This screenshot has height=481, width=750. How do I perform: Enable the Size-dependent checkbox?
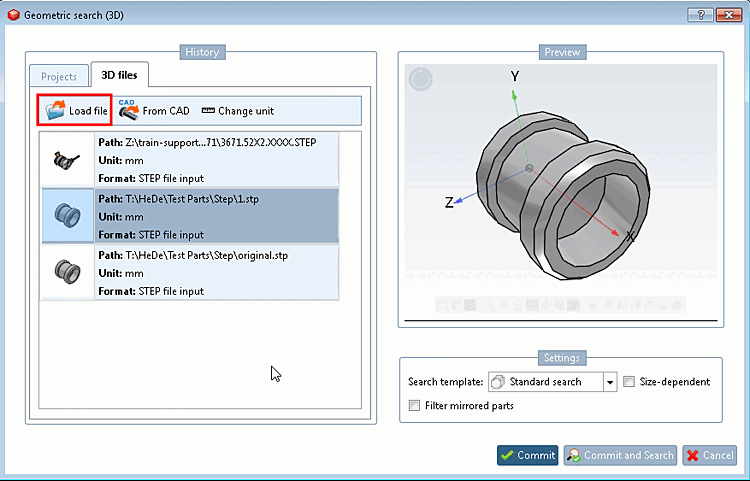point(629,382)
